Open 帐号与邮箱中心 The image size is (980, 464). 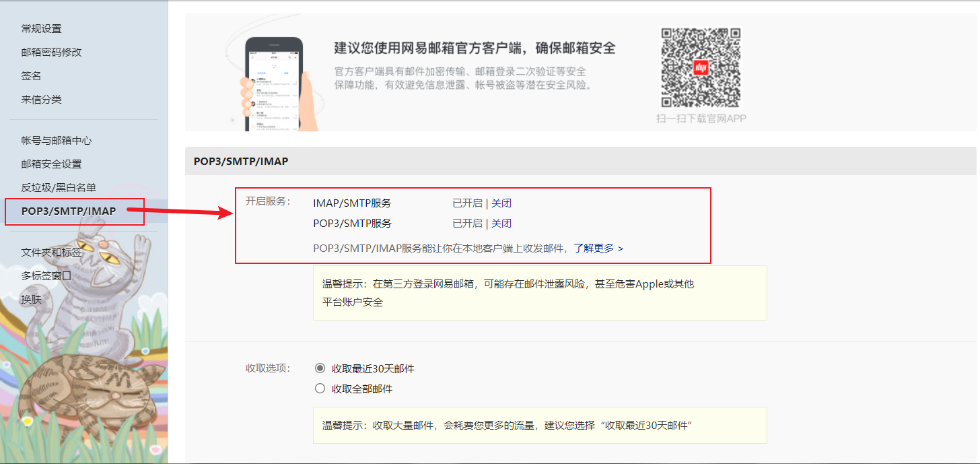pyautogui.click(x=57, y=140)
